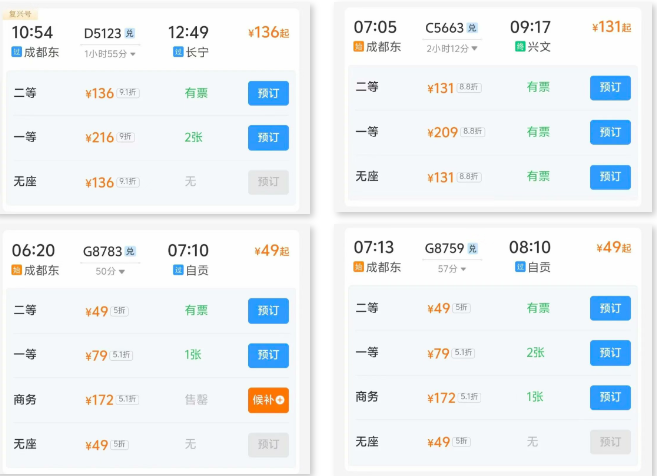
Task: Click the 兑 icon next to G8783
Action: (x=130, y=251)
